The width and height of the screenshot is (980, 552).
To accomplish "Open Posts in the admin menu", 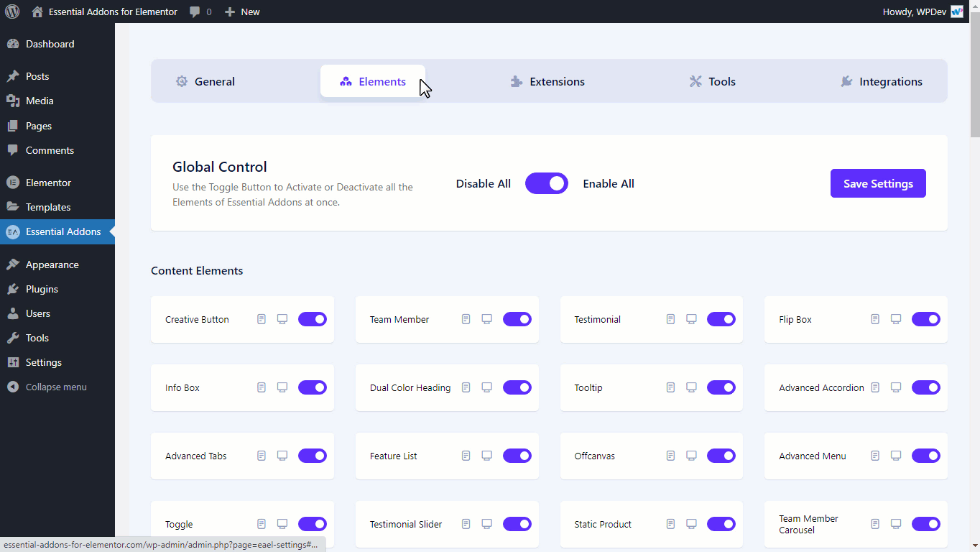I will pos(57,76).
